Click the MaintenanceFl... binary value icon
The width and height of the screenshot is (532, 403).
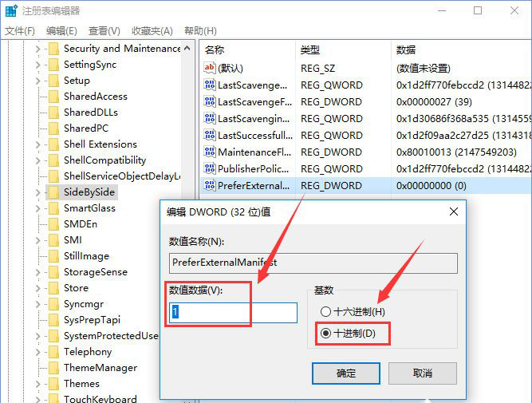(210, 152)
